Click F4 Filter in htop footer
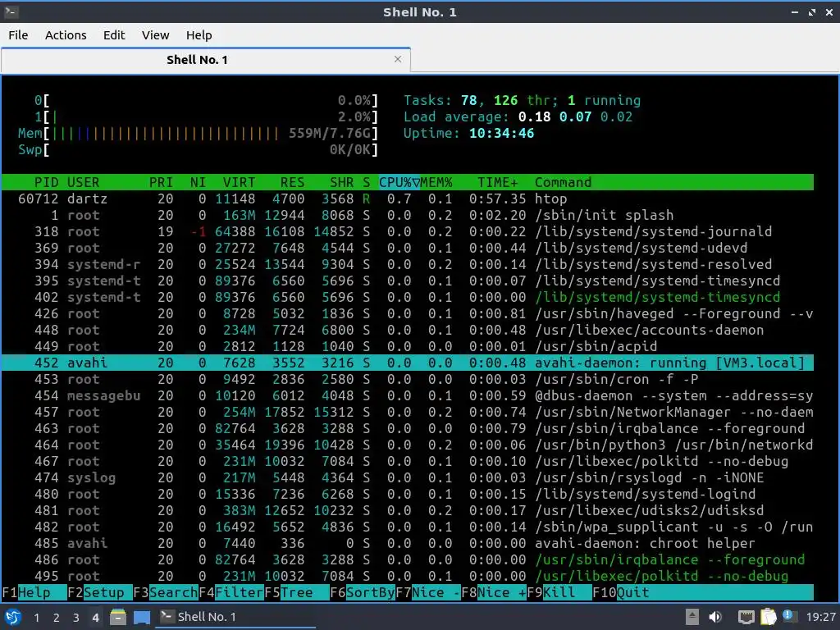The image size is (840, 630). pos(231,592)
